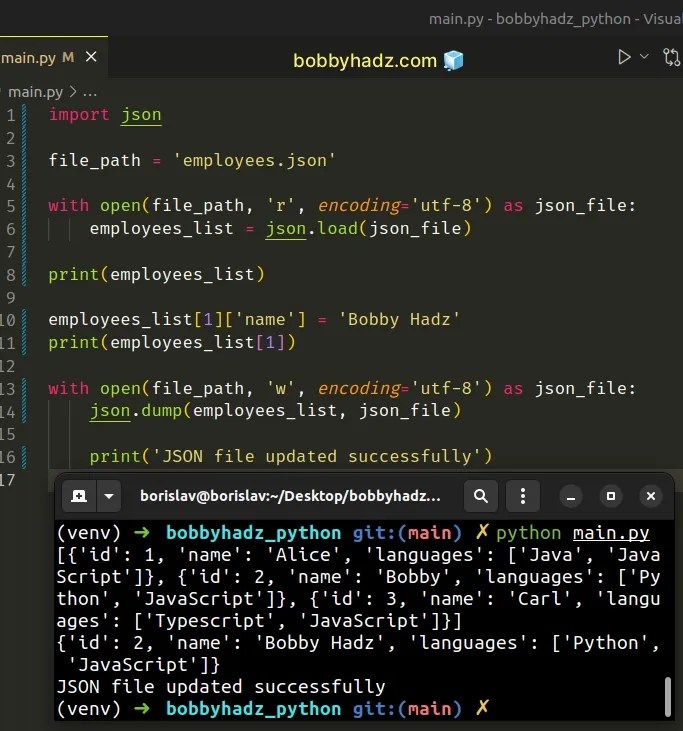Click the breadcrumb ellipsis after main.py
The image size is (683, 731).
pos(90,92)
